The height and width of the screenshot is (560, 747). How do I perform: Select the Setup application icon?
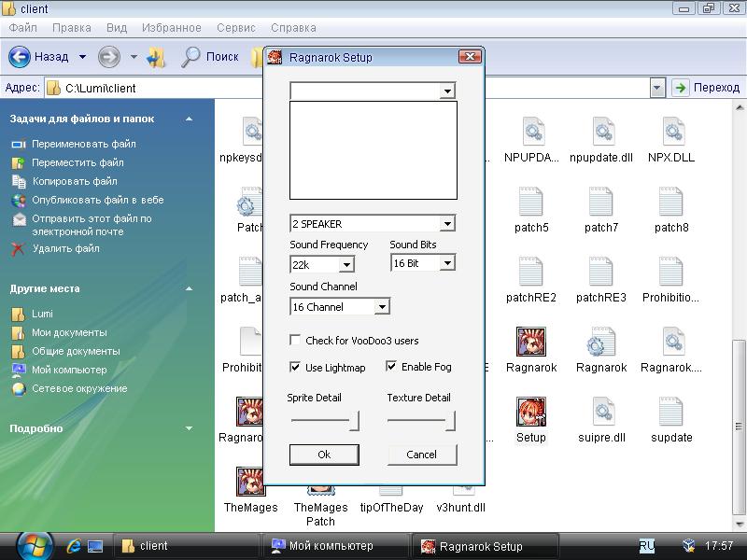[530, 412]
